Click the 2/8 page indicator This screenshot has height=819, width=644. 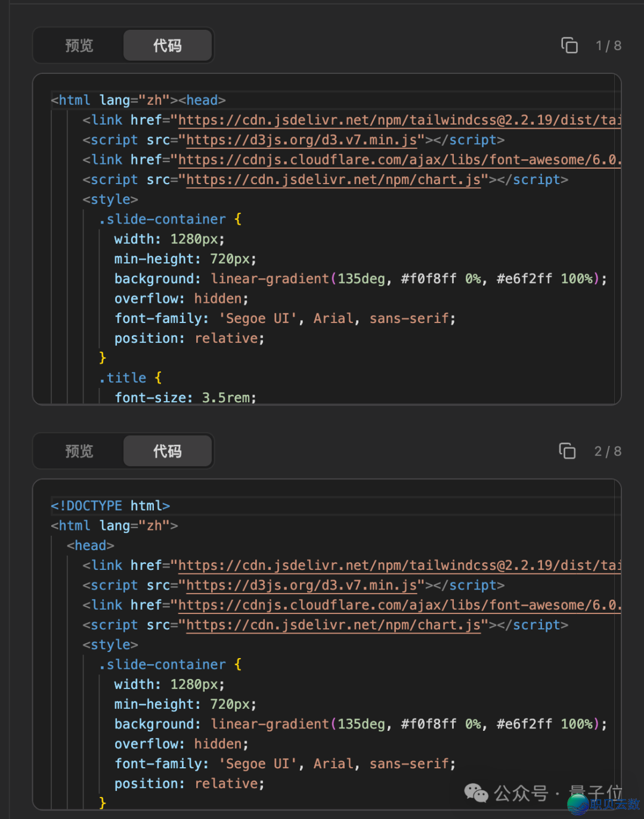[608, 452]
